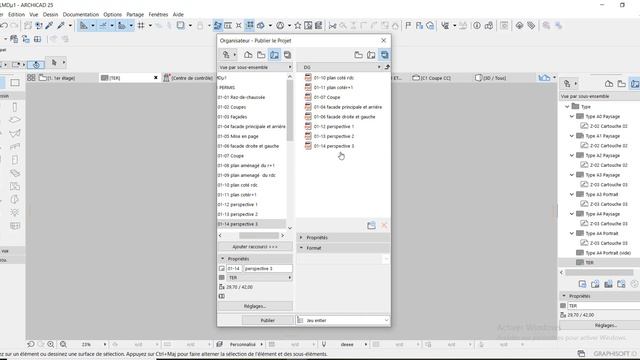
Task: Click the undo arrow in main toolbar
Action: pos(4,26)
